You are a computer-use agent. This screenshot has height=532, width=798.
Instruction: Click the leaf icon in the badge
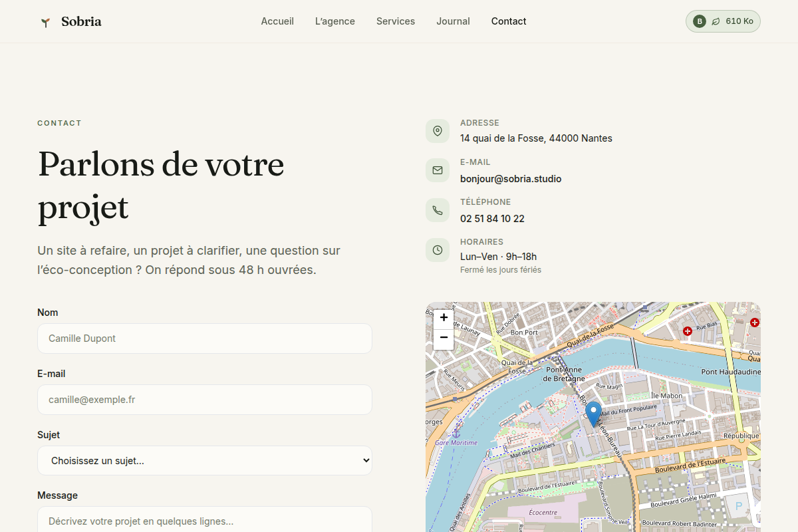(x=716, y=21)
